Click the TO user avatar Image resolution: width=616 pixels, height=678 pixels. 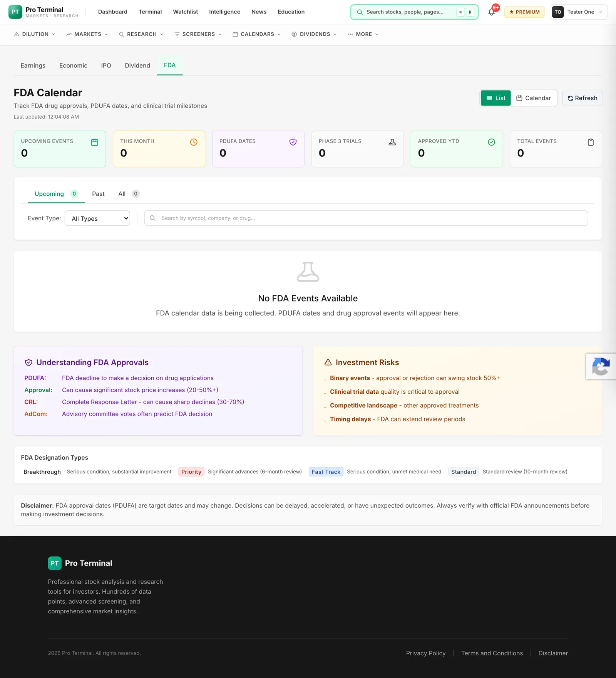click(x=558, y=12)
